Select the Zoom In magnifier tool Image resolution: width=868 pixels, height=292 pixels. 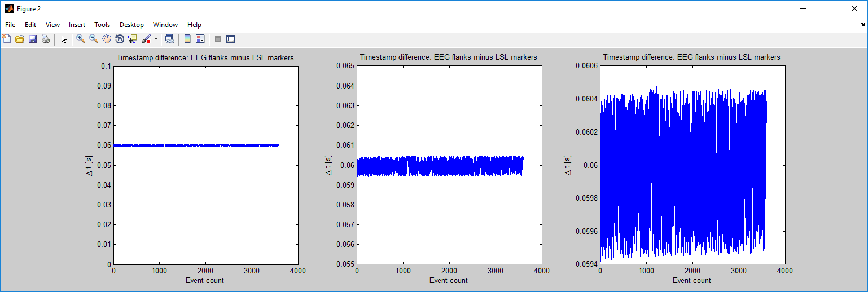coord(81,39)
